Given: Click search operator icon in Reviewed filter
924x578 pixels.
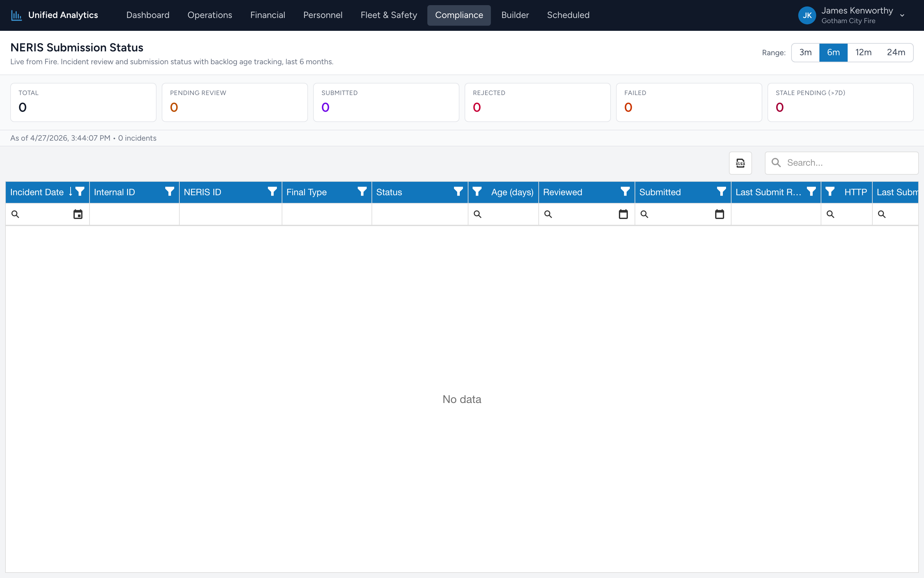Looking at the screenshot, I should tap(548, 214).
